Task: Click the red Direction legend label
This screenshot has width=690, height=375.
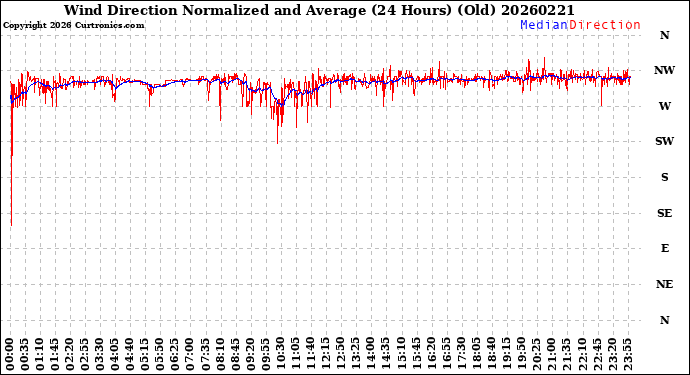Action: point(605,25)
